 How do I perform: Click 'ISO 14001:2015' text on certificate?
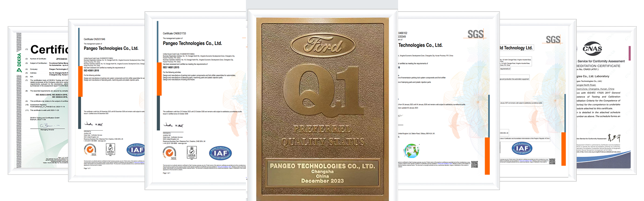[x=171, y=68]
